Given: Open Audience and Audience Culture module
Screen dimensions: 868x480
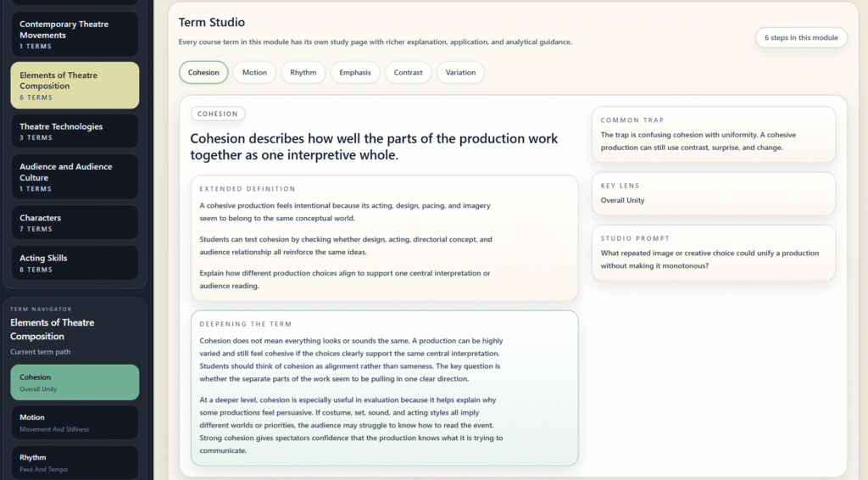Looking at the screenshot, I should (75, 177).
